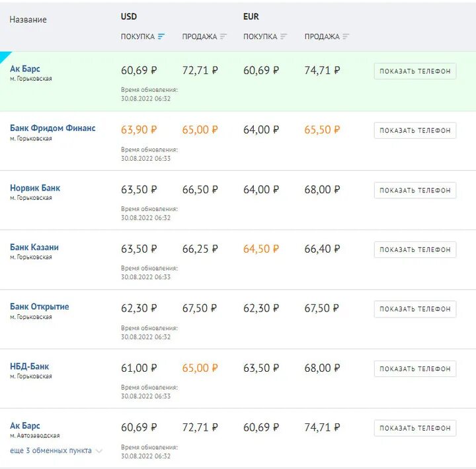Screen dimensions: 476x469
Task: Show phone for Банк Казани
Action: click(415, 250)
